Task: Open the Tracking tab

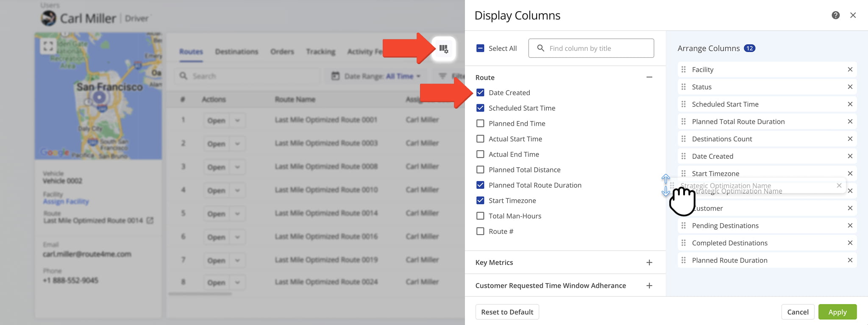Action: 320,52
